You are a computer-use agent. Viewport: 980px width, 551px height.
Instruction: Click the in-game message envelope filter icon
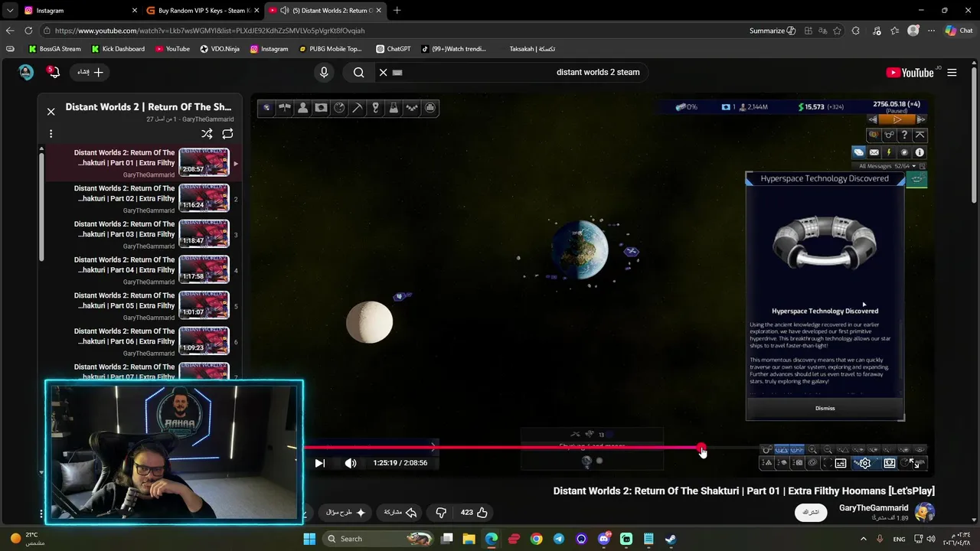pos(874,152)
